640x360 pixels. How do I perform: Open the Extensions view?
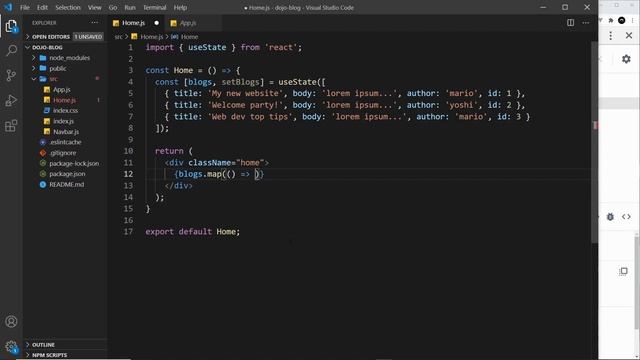[x=11, y=125]
